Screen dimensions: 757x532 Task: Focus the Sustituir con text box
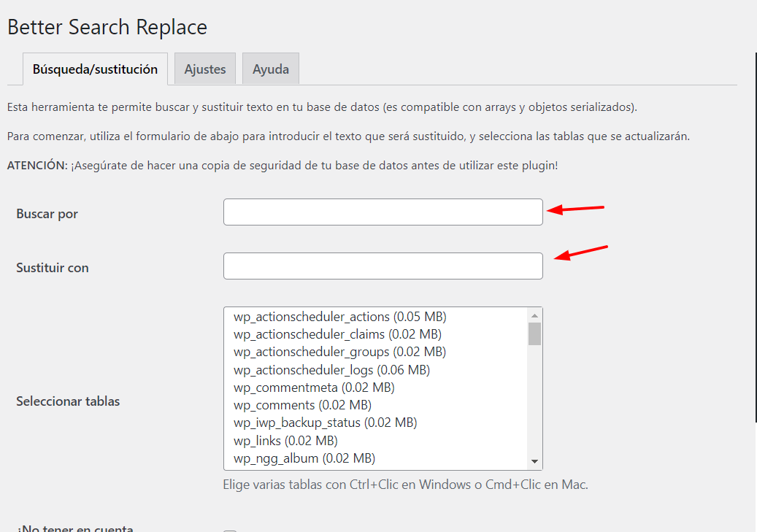coord(383,266)
